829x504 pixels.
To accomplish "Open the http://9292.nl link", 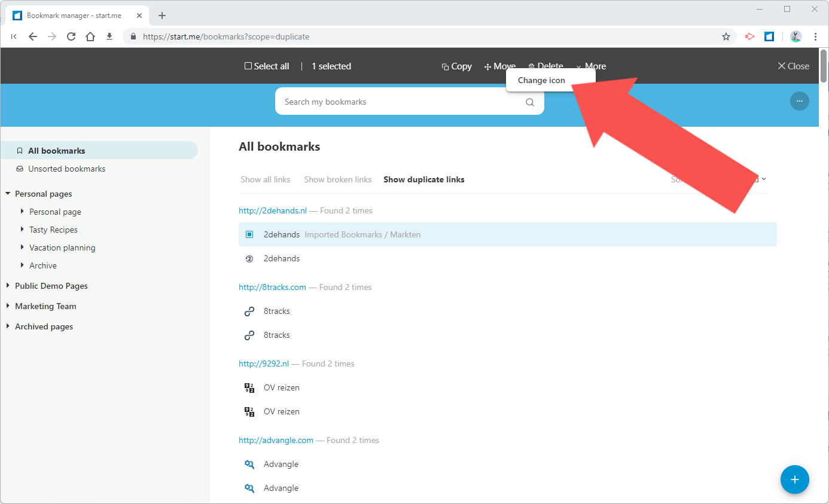I will 264,364.
